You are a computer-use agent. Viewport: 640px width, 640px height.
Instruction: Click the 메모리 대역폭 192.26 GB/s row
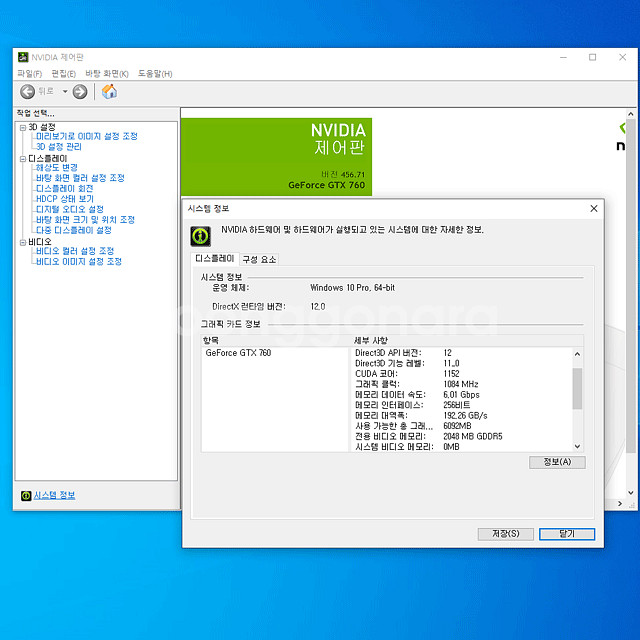(x=462, y=416)
